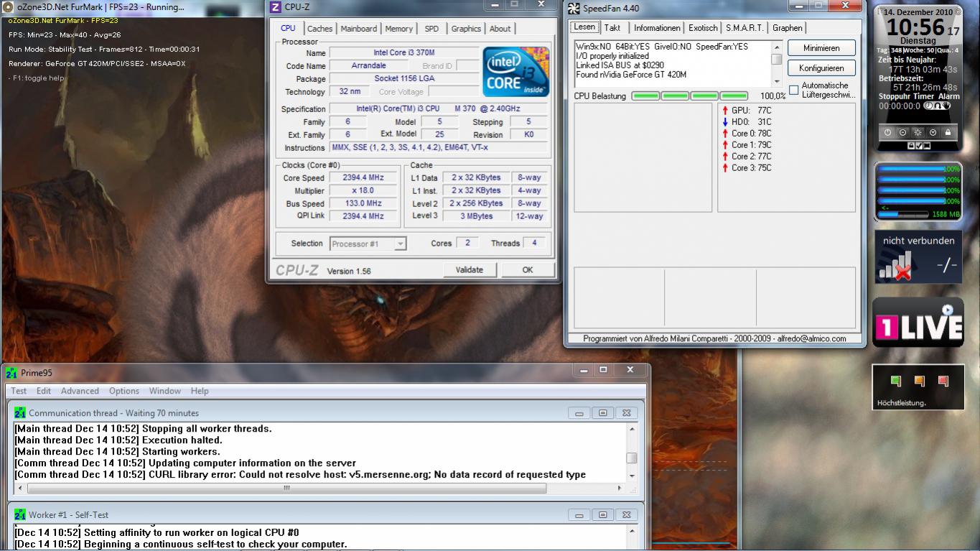Click the SpeedFan title bar fan icon
Viewport: 980px width, 551px height.
pyautogui.click(x=574, y=9)
